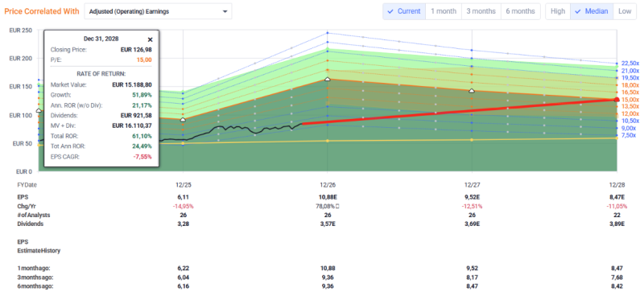Click the Price Correlated With label
The height and width of the screenshot is (300, 644).
(42, 11)
